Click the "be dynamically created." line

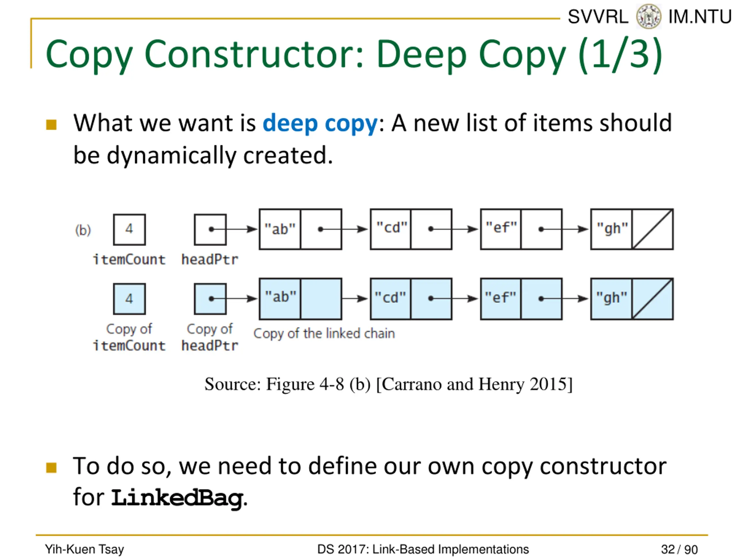pyautogui.click(x=203, y=155)
